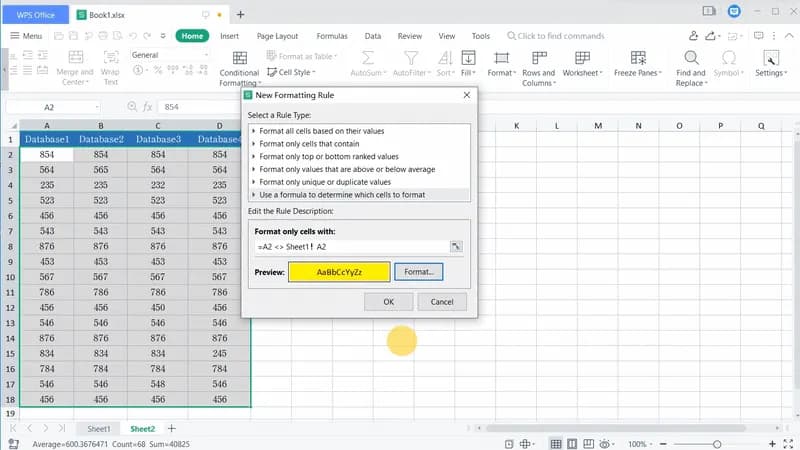Open the Tools tab
This screenshot has width=800, height=450.
click(x=481, y=36)
